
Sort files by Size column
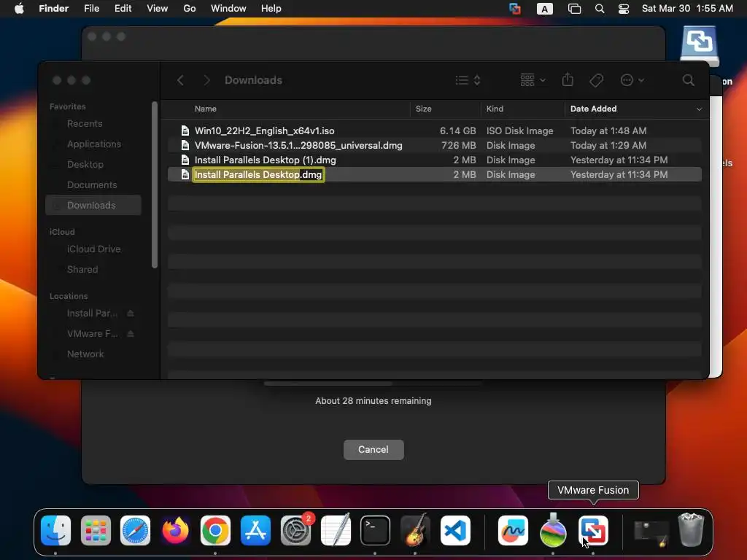[x=424, y=109]
